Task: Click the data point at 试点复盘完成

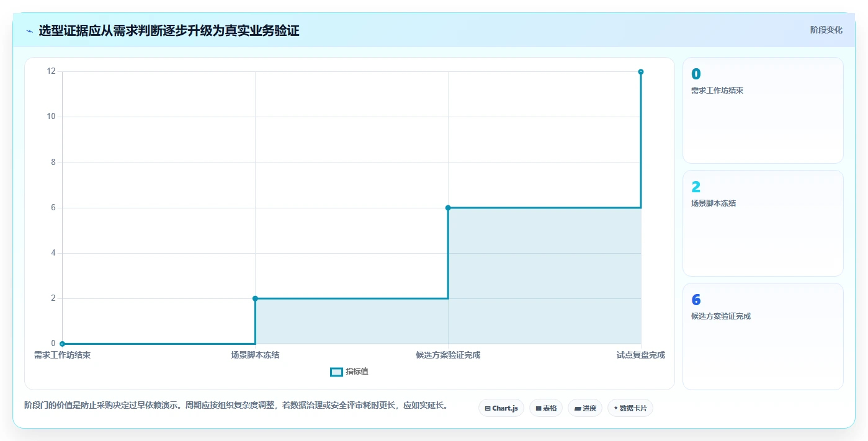Action: pos(641,72)
